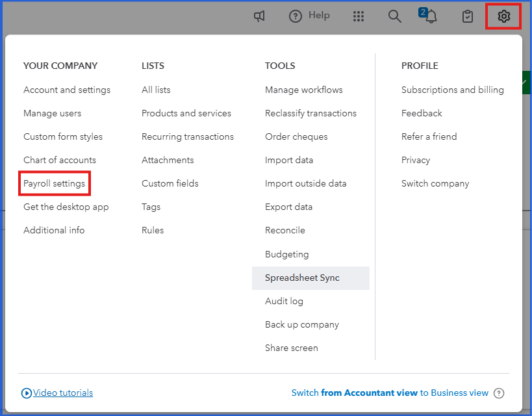The width and height of the screenshot is (532, 416).
Task: Choose Subscriptions and billing
Action: (x=452, y=90)
